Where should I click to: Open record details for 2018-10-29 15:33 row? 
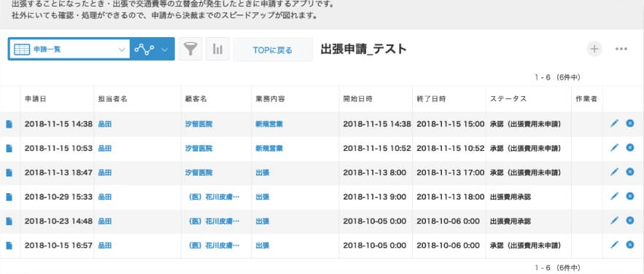tap(9, 197)
